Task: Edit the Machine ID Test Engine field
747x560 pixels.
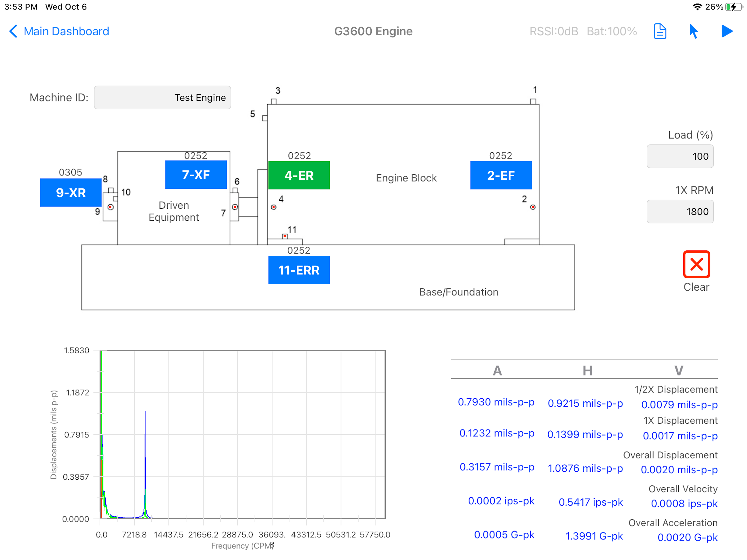Action: [162, 98]
